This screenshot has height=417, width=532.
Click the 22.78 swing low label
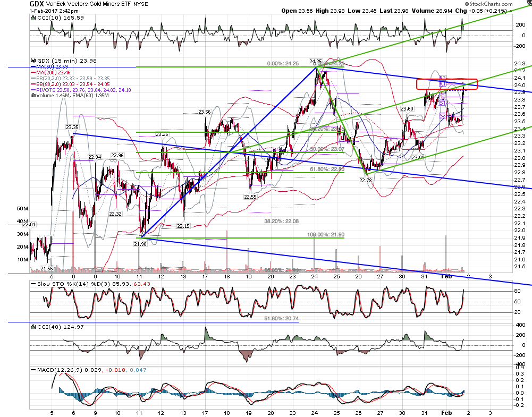[x=366, y=181]
